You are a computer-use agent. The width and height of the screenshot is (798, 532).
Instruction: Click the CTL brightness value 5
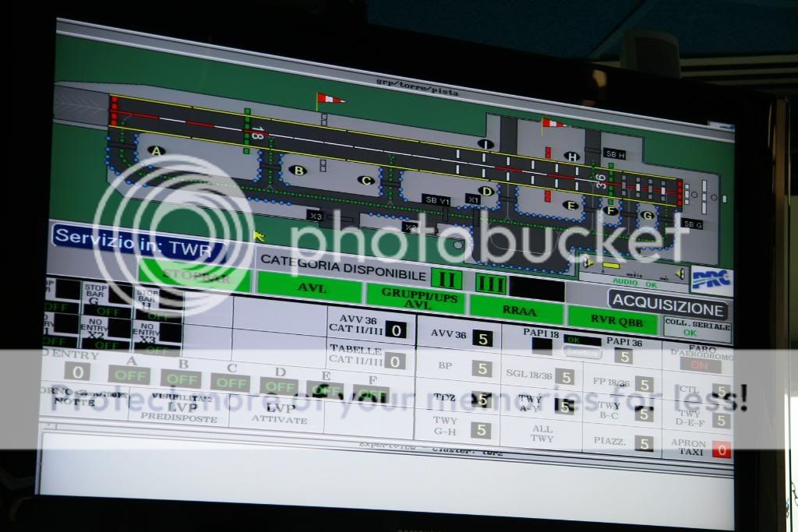click(x=721, y=392)
